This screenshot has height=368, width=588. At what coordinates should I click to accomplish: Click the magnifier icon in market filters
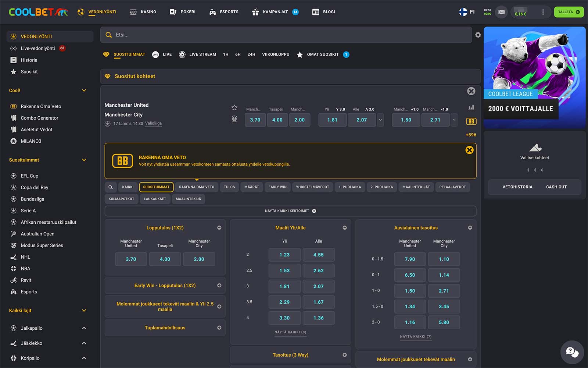[x=111, y=187]
